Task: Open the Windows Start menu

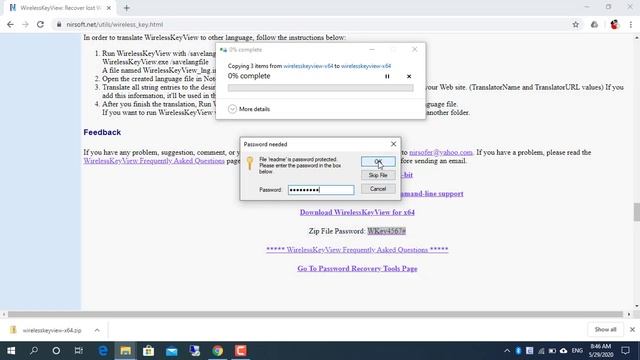Action: click(11, 351)
